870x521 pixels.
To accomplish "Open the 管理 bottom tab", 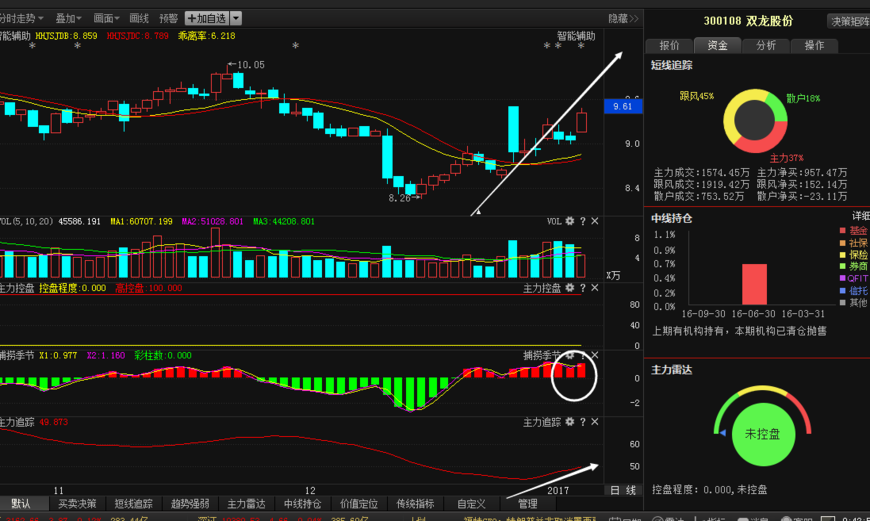I will [x=527, y=504].
